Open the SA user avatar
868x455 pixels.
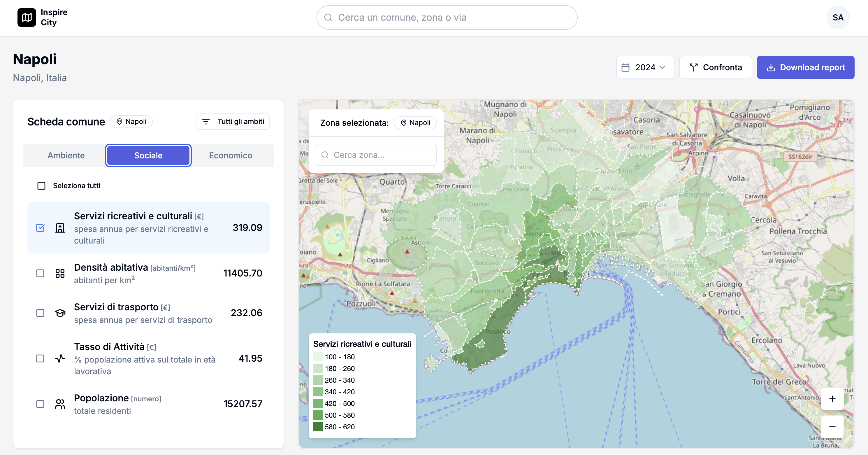point(838,17)
